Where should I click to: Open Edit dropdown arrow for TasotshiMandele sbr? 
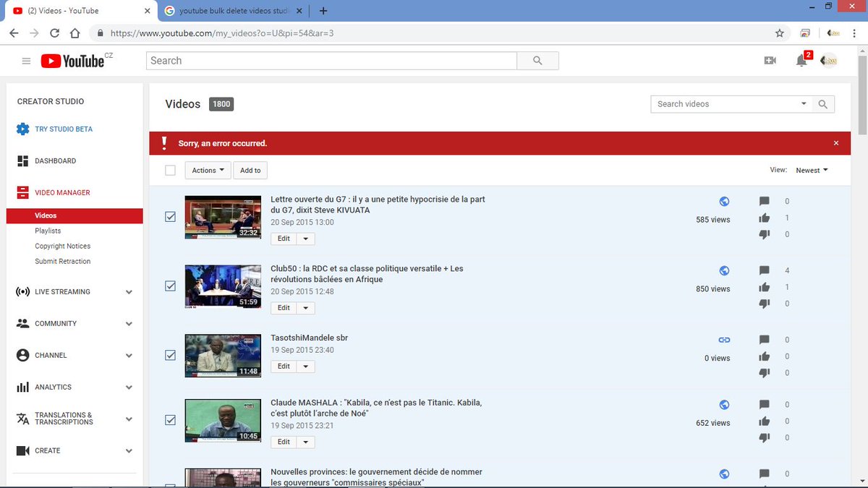305,367
